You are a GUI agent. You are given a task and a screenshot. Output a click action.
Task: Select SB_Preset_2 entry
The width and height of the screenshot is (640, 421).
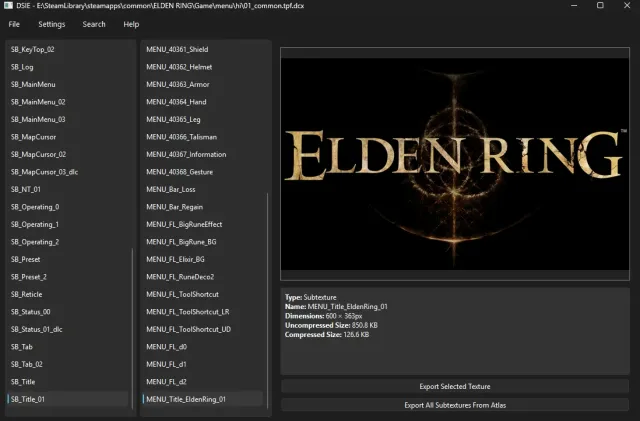click(x=68, y=277)
